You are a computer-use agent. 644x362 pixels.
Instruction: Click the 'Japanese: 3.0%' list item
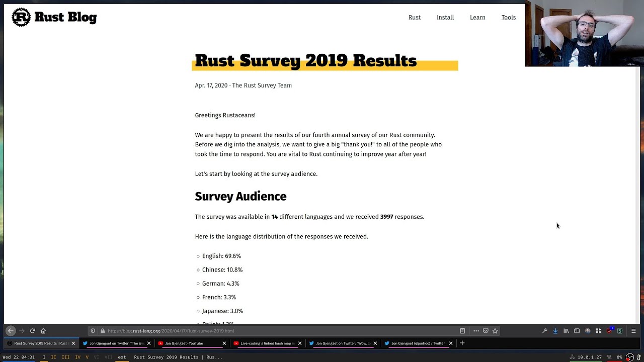222,311
